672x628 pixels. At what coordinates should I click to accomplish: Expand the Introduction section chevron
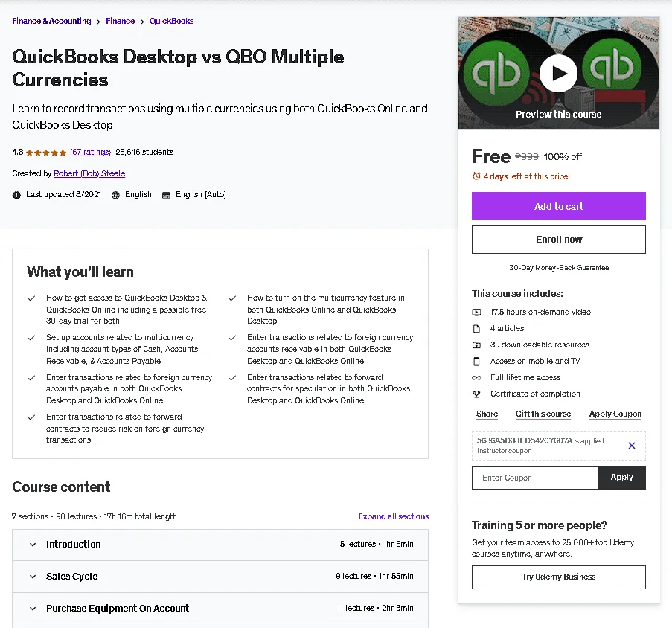(x=33, y=545)
